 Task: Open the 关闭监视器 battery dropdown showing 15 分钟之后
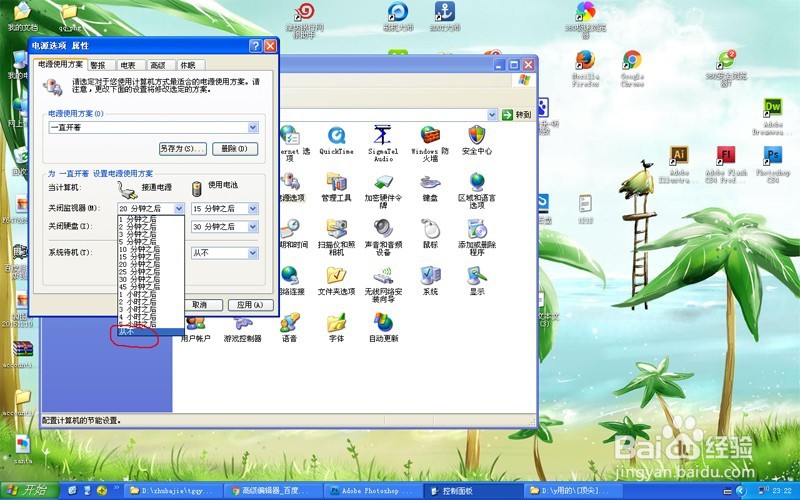coord(224,208)
